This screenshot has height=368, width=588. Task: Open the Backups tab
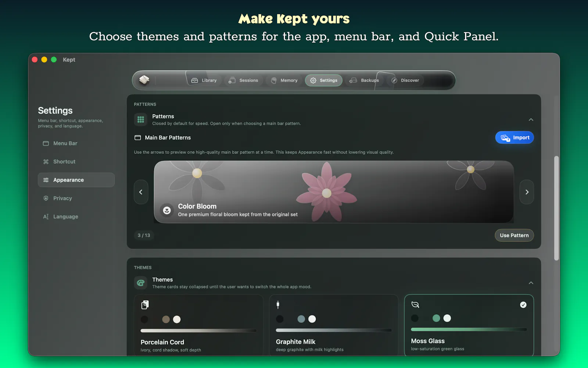click(x=364, y=80)
